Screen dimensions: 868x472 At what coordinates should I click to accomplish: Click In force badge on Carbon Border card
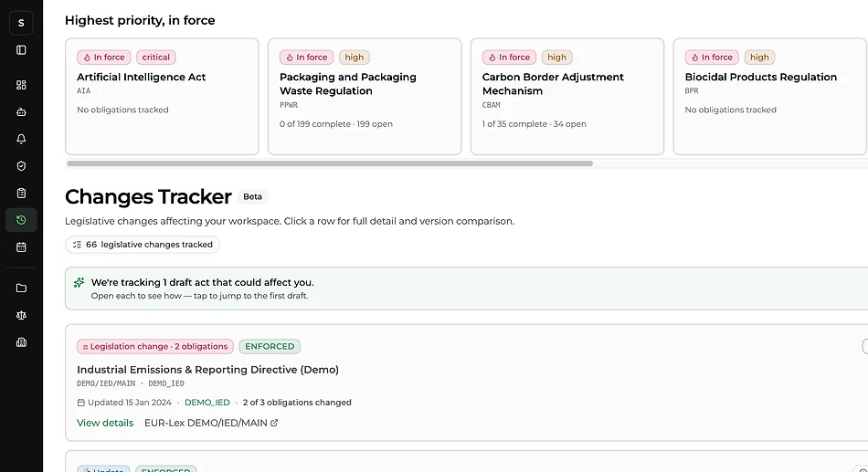pyautogui.click(x=509, y=57)
